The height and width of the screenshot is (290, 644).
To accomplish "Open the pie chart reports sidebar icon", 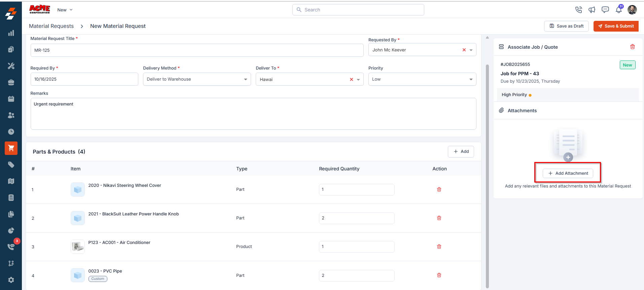I will tap(11, 231).
